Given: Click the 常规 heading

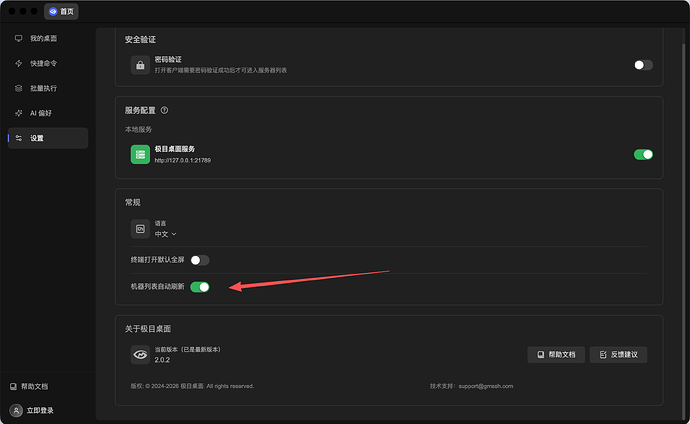Looking at the screenshot, I should pyautogui.click(x=132, y=202).
